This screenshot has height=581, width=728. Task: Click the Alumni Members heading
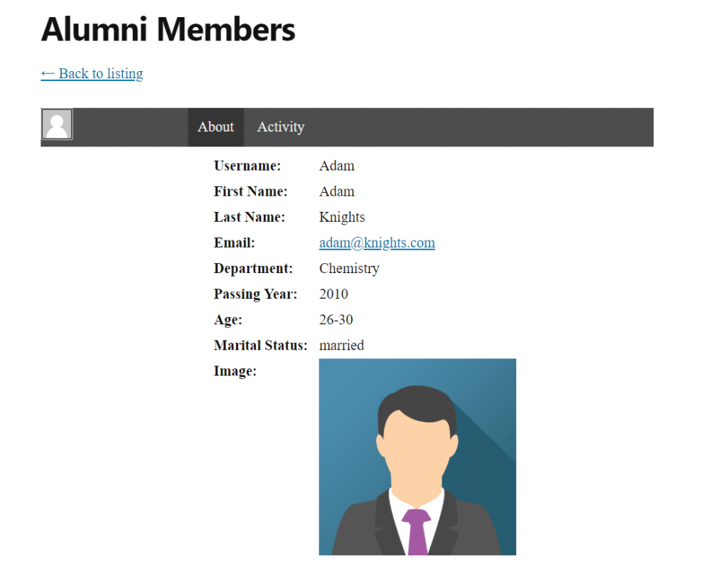pos(168,30)
